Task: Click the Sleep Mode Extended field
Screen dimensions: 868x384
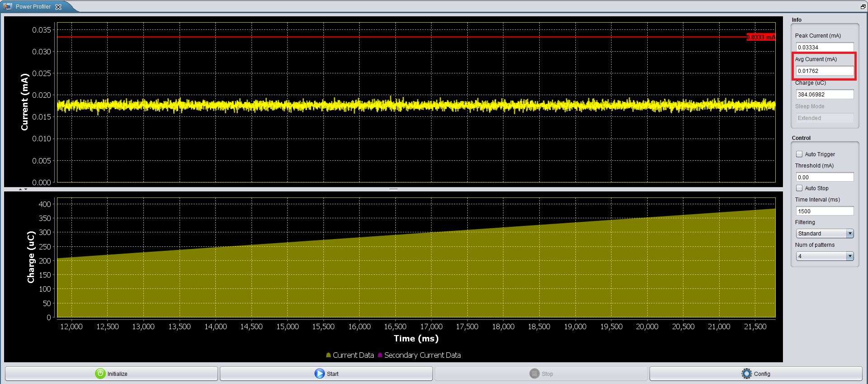Action: 825,118
